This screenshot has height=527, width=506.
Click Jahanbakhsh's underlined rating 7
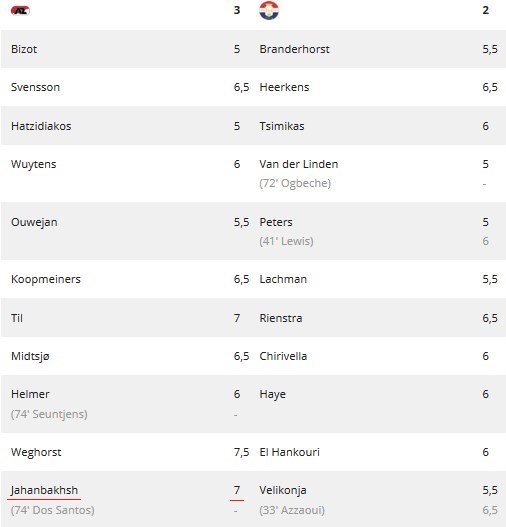pyautogui.click(x=237, y=490)
